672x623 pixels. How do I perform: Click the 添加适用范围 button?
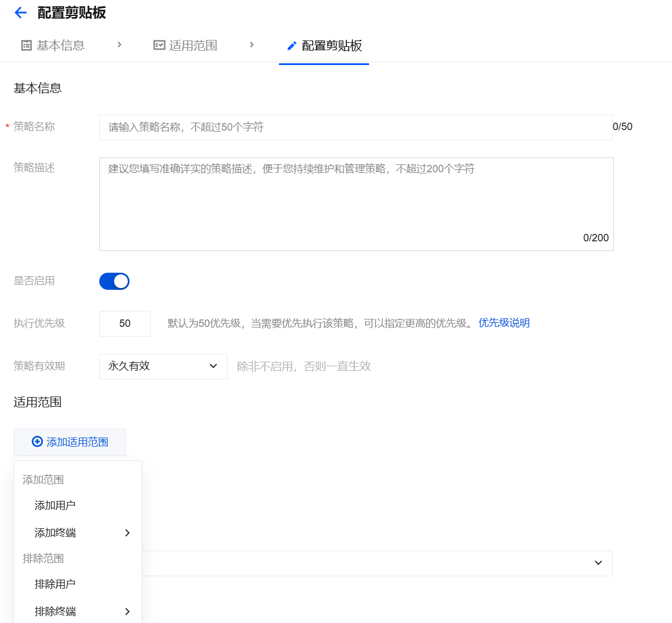(x=70, y=442)
